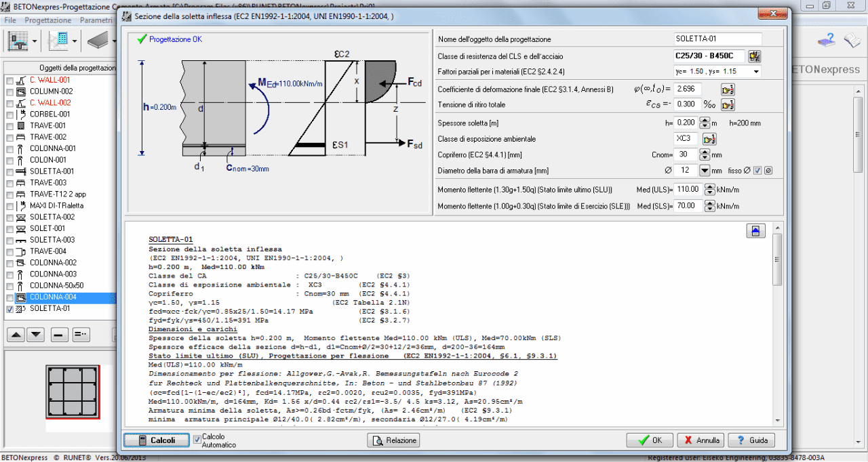Click the help question-mark icon in the main window
This screenshot has height=462, width=868.
pyautogui.click(x=826, y=41)
